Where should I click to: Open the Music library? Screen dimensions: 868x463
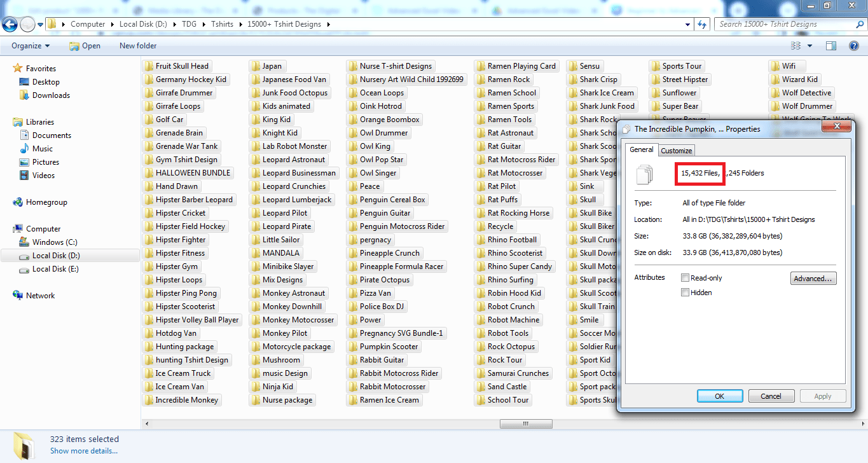tap(43, 149)
